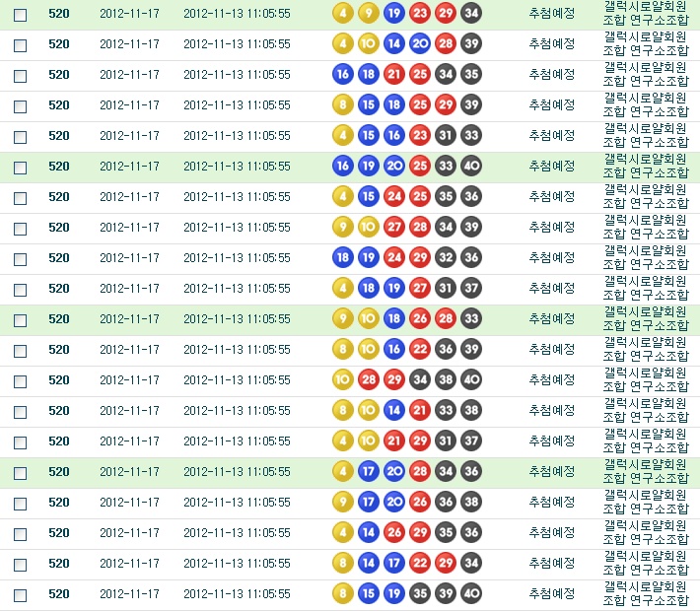Select yellow ball 10 in the 10-28-29-34-38-40 row
This screenshot has width=700, height=611.
point(342,379)
